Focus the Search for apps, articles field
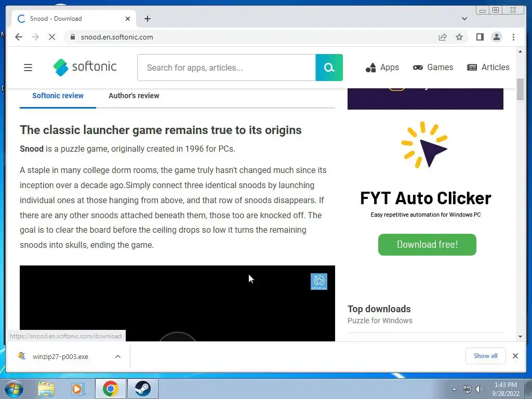The height and width of the screenshot is (399, 532). 227,68
